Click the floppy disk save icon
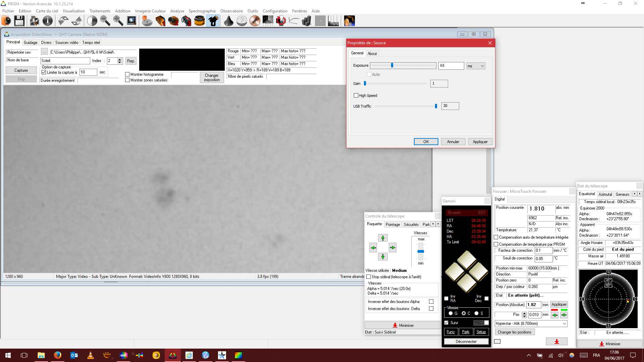Image resolution: width=644 pixels, height=362 pixels. coord(19,21)
